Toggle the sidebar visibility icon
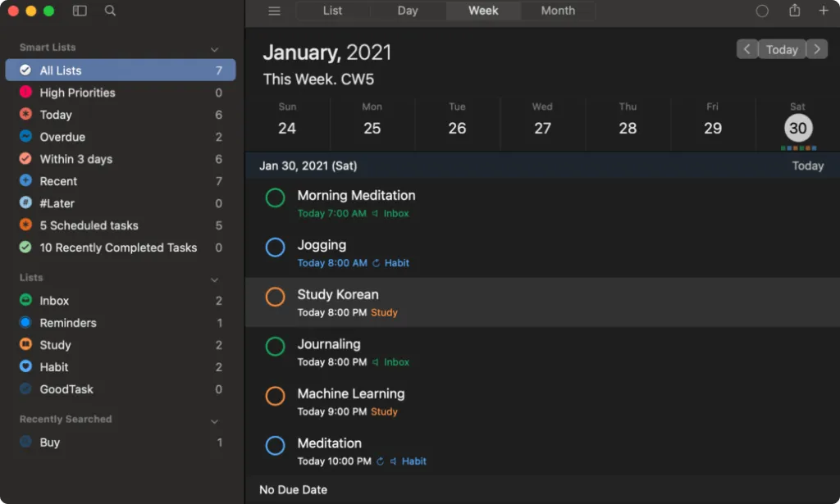840x504 pixels. pos(79,11)
